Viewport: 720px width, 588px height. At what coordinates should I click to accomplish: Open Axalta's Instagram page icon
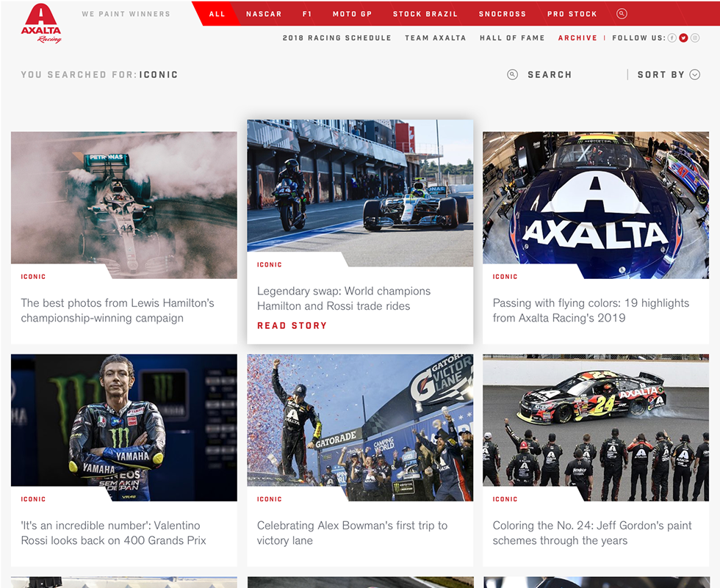[695, 38]
